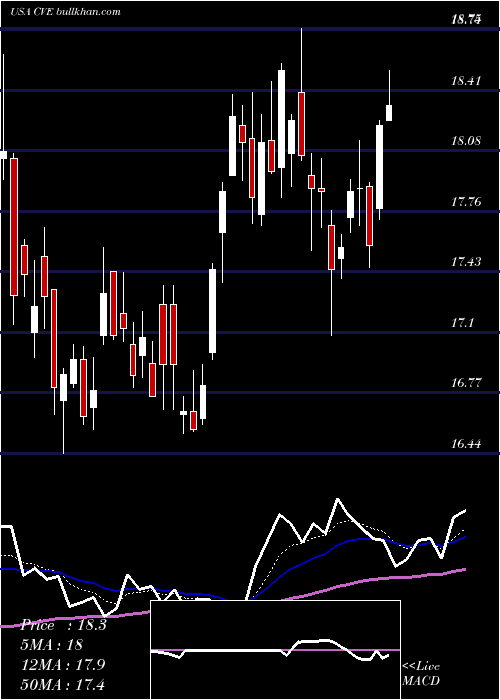Click the 16.44 price axis label
Image resolution: width=500 pixels, height=700 pixels.
pos(467,444)
